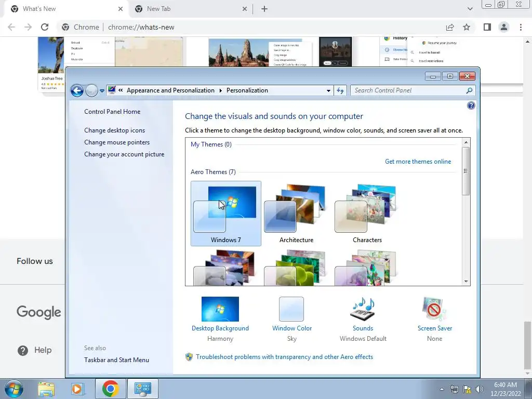Click the Window Color link text
Viewport: 532px width, 399px height.
(x=292, y=328)
